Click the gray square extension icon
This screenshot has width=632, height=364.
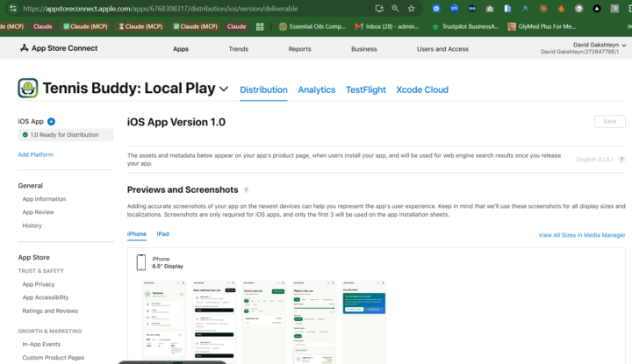pos(614,9)
